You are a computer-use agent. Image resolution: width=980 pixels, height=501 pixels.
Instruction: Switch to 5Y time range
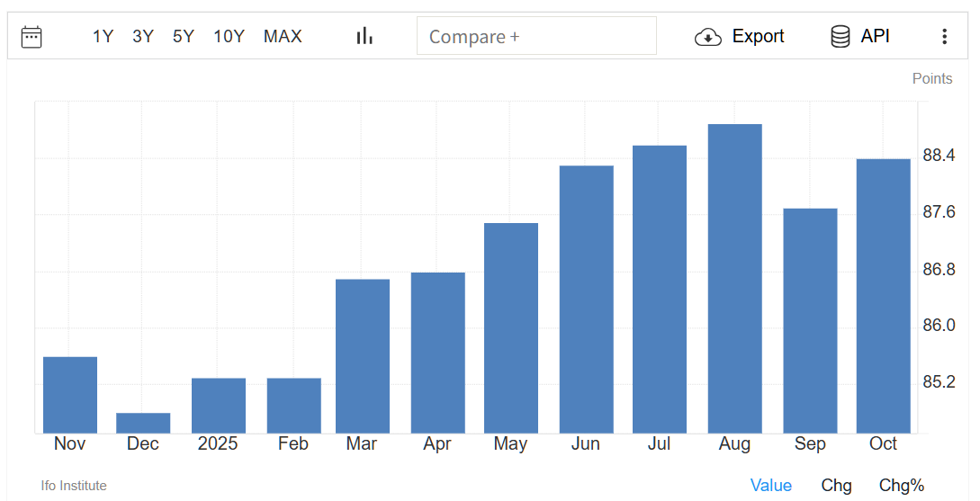(x=184, y=37)
